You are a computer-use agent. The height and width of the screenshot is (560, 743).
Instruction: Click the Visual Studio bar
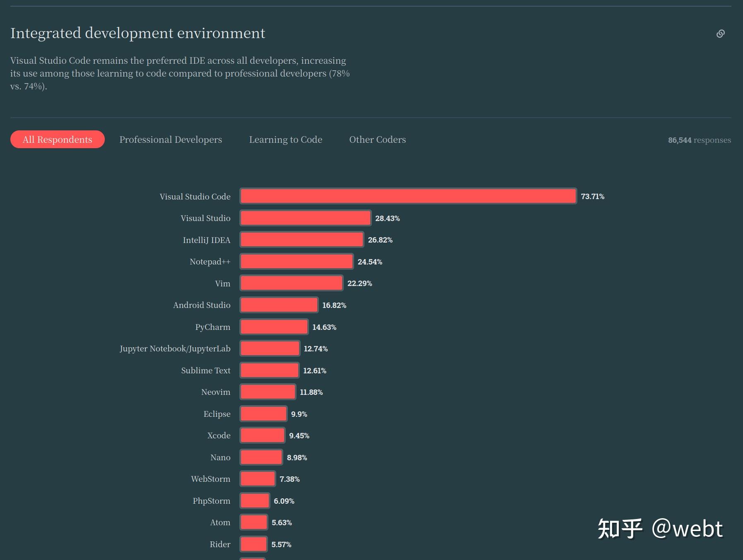tap(305, 218)
